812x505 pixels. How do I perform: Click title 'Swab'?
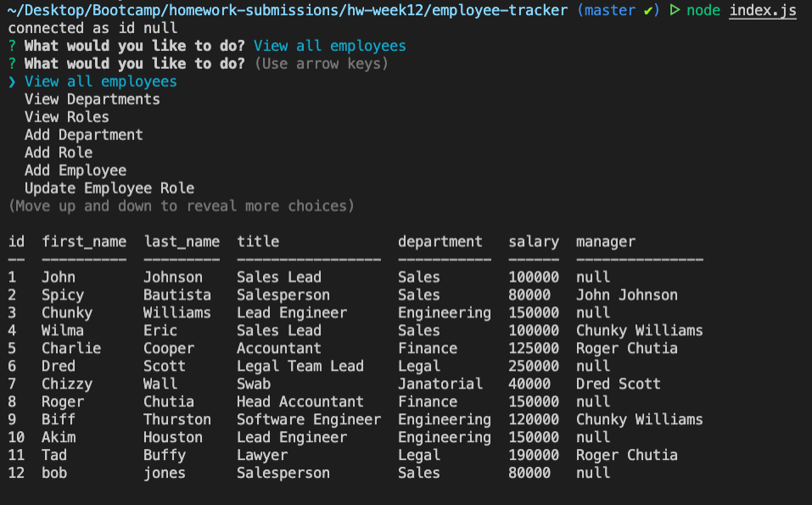[x=253, y=384]
